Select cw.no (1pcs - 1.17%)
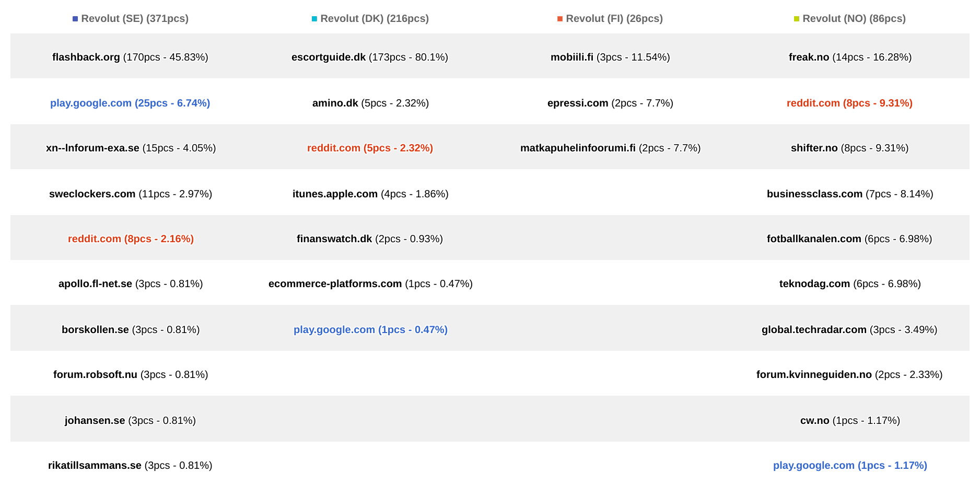The image size is (980, 497). pyautogui.click(x=850, y=421)
